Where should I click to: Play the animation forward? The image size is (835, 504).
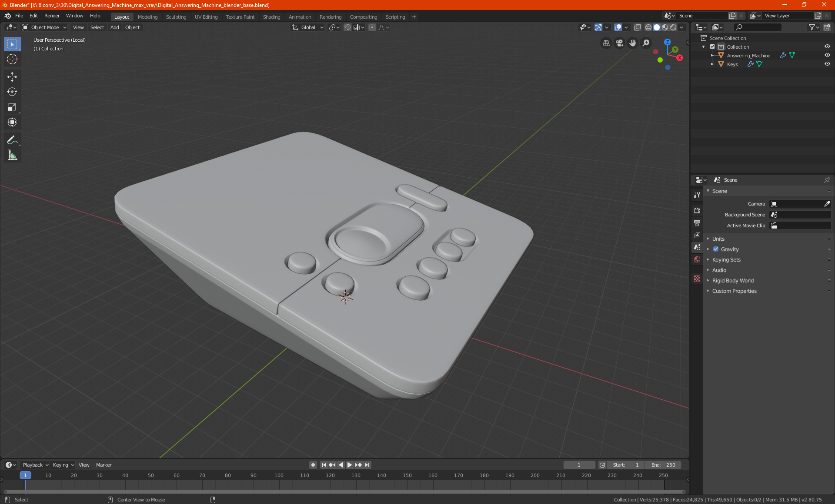(x=350, y=465)
